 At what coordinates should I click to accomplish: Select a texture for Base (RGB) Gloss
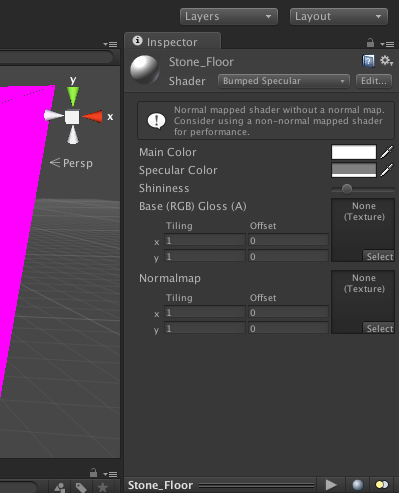(x=378, y=256)
